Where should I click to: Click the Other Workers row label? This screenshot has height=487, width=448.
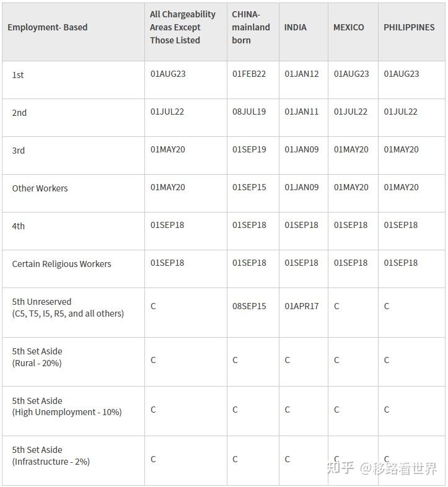point(40,188)
